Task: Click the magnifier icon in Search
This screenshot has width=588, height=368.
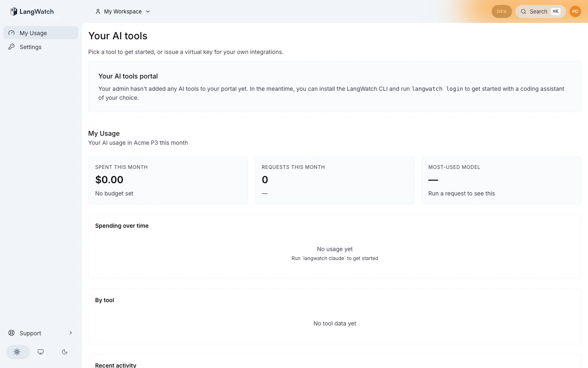Action: [523, 11]
